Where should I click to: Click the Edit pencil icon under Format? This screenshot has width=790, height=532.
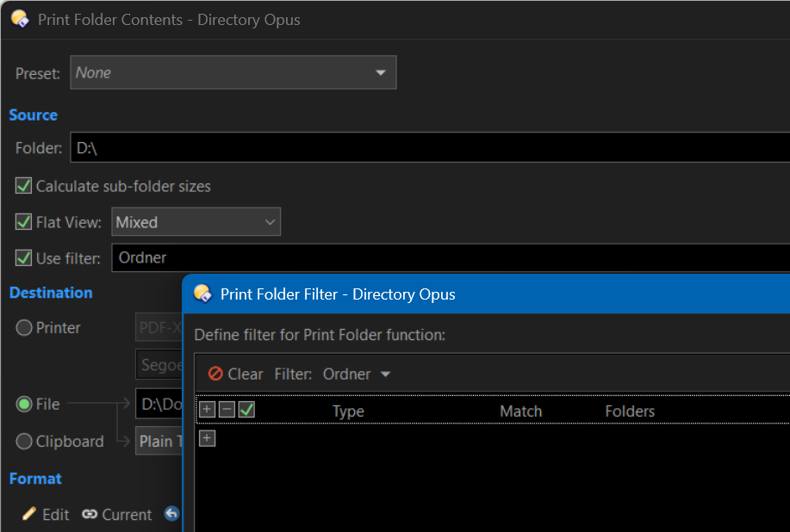point(29,514)
